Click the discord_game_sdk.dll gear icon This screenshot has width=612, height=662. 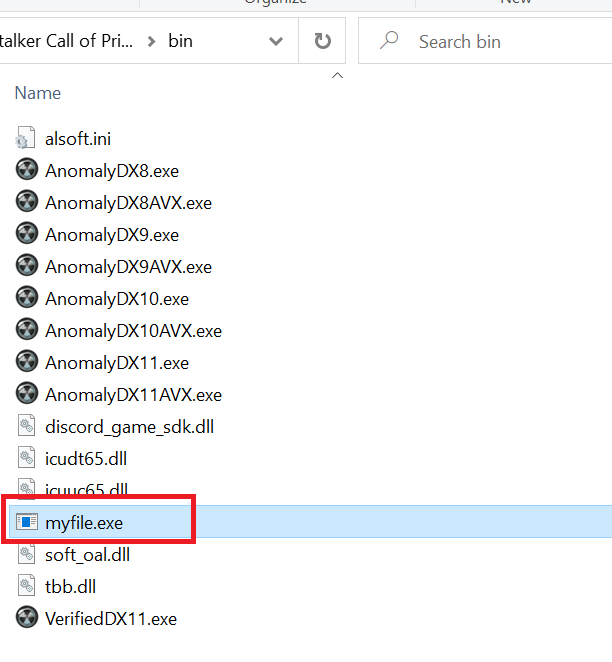click(x=26, y=426)
